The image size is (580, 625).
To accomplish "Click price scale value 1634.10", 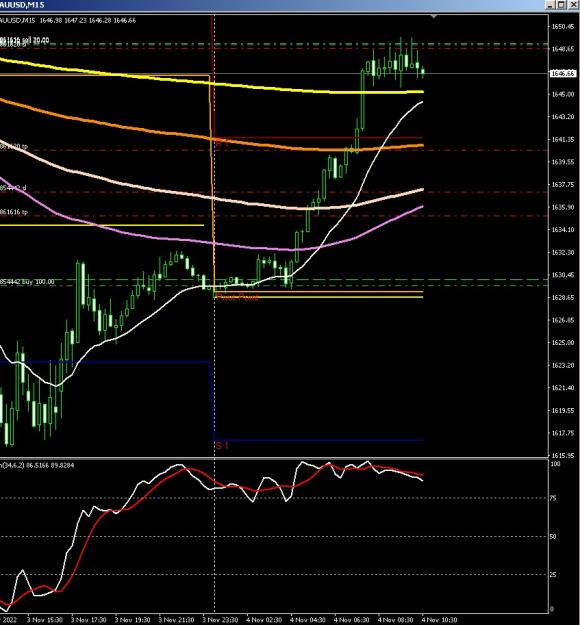I will click(563, 230).
